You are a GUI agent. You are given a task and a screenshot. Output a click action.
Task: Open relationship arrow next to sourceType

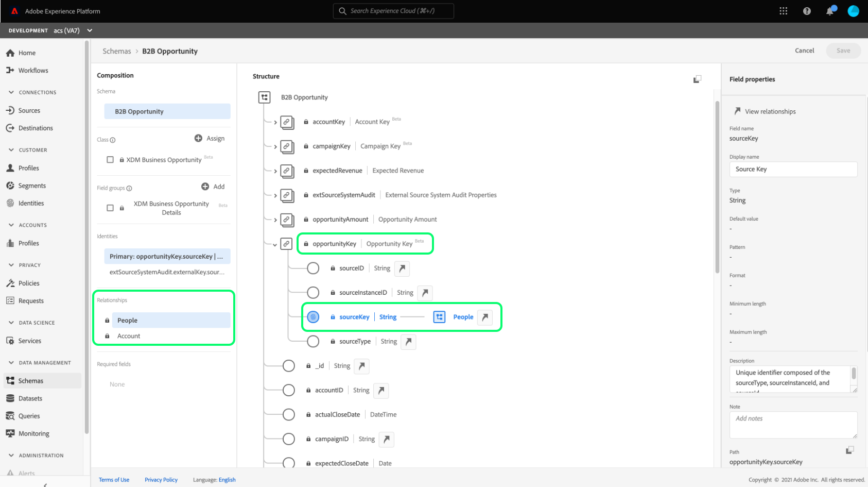click(x=408, y=341)
